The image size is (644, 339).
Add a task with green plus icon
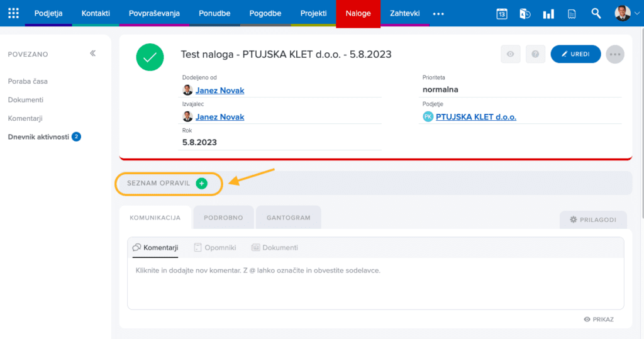pyautogui.click(x=201, y=183)
